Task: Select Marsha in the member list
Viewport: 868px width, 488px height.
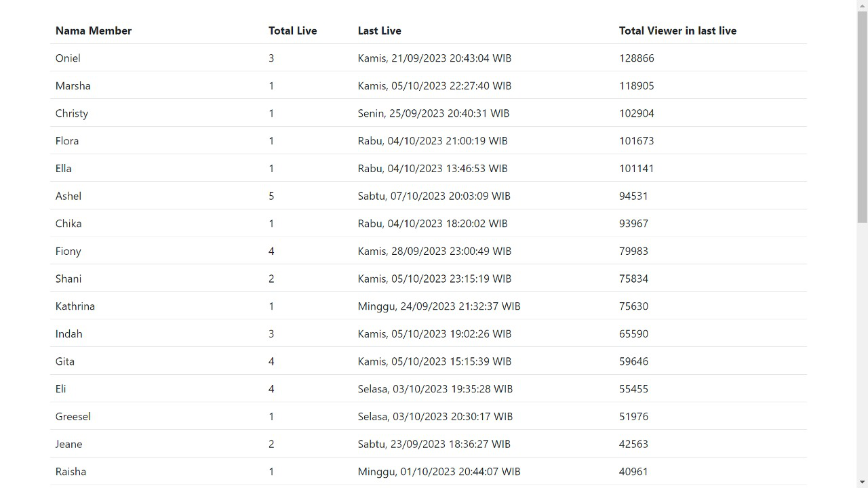Action: point(73,85)
